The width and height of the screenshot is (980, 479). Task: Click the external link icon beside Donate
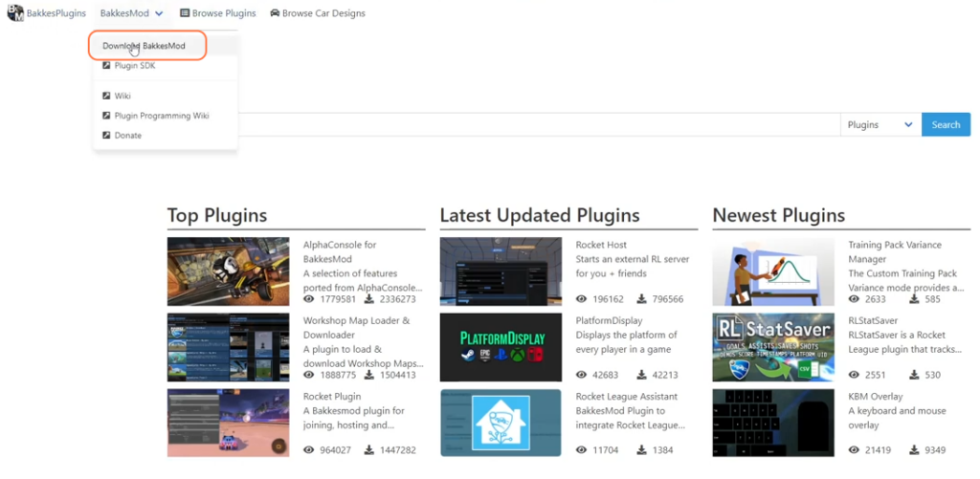pos(106,135)
